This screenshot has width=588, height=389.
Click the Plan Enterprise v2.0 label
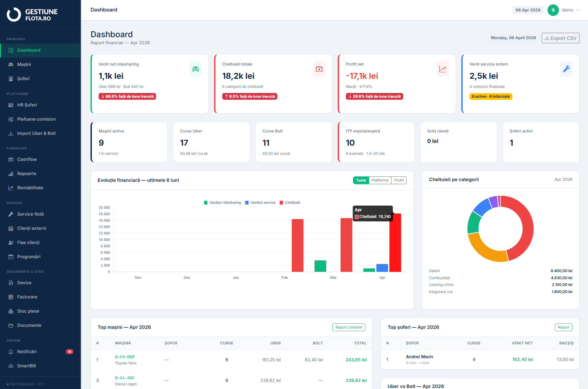tap(27, 384)
